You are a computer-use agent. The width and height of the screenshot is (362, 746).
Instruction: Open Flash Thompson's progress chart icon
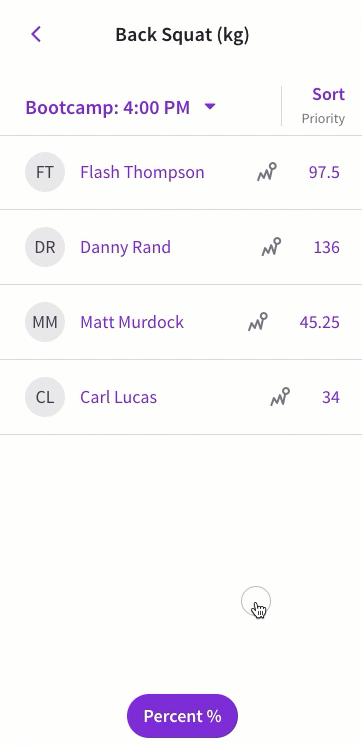tap(267, 172)
